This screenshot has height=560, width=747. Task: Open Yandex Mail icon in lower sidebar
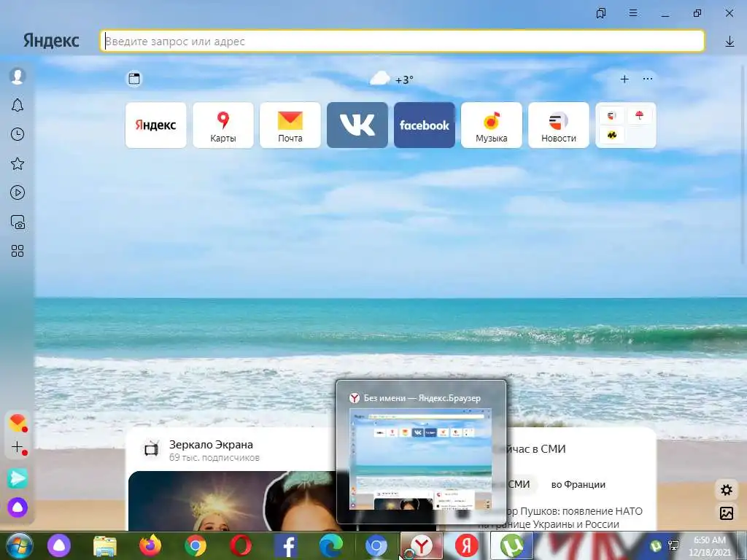(x=18, y=422)
